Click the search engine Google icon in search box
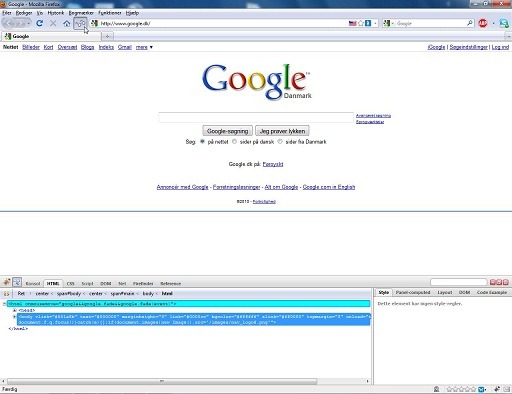The image size is (512, 394). [x=387, y=23]
